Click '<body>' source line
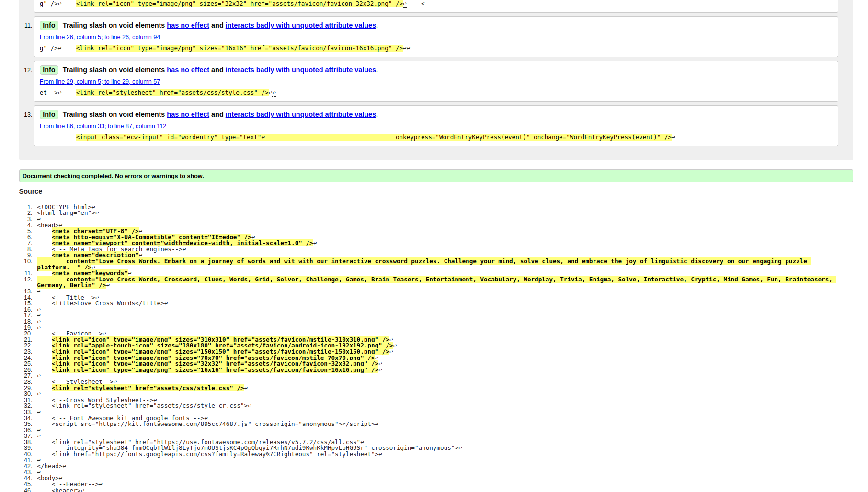868x492 pixels. 49,478
